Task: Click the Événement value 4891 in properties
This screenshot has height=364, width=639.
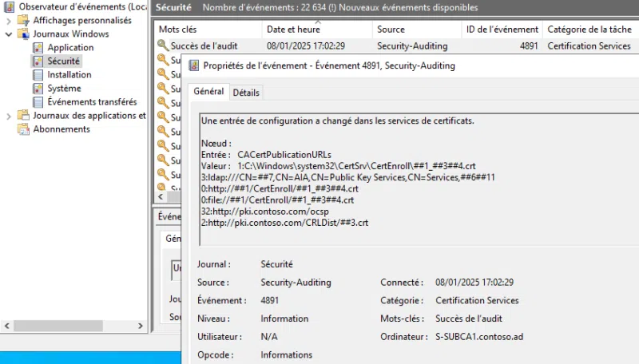Action: 270,300
